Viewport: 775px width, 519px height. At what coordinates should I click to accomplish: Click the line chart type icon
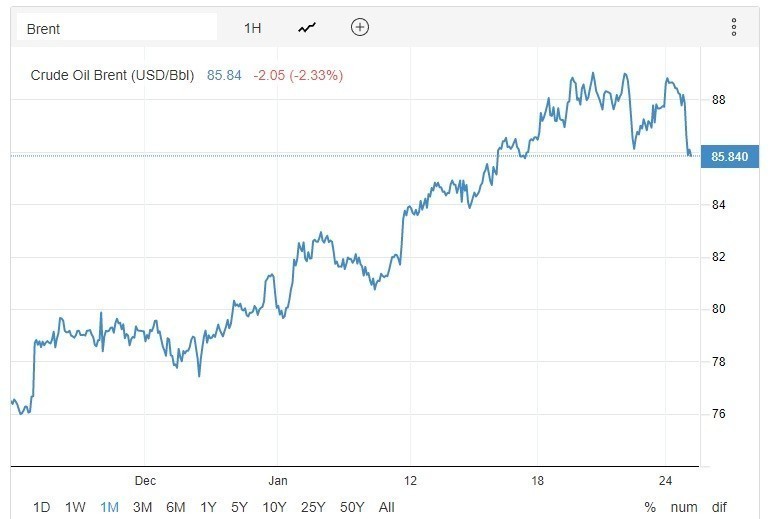[x=306, y=28]
